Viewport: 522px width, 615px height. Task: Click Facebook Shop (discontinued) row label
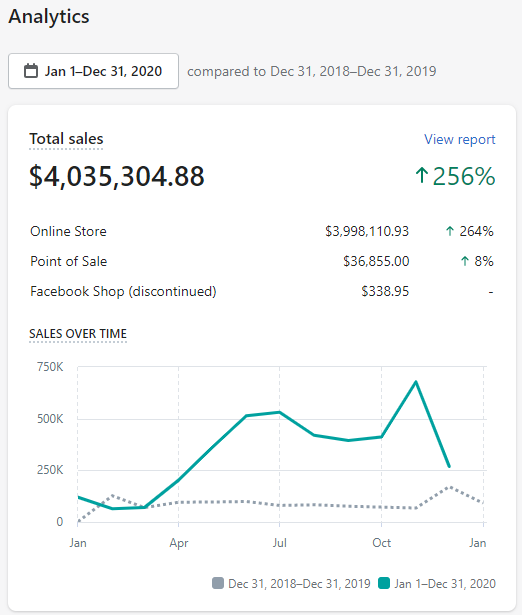pyautogui.click(x=123, y=291)
